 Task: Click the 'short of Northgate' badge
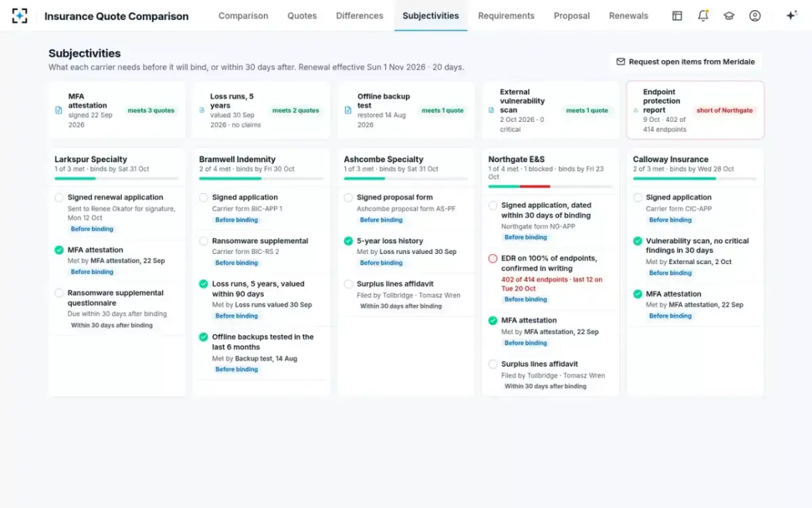[x=725, y=110]
